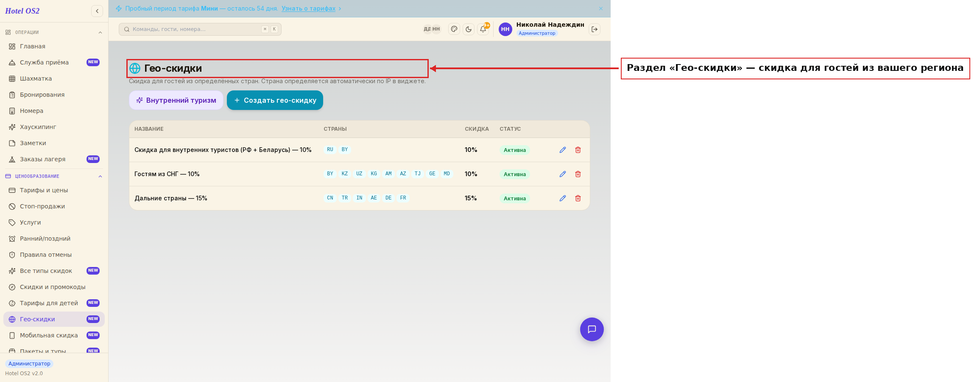
Task: Follow the «Узнать о тарифах» link
Action: click(308, 8)
